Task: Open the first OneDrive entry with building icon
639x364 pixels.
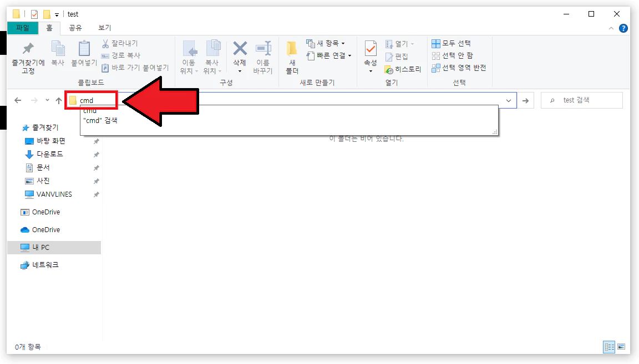Action: click(x=40, y=212)
